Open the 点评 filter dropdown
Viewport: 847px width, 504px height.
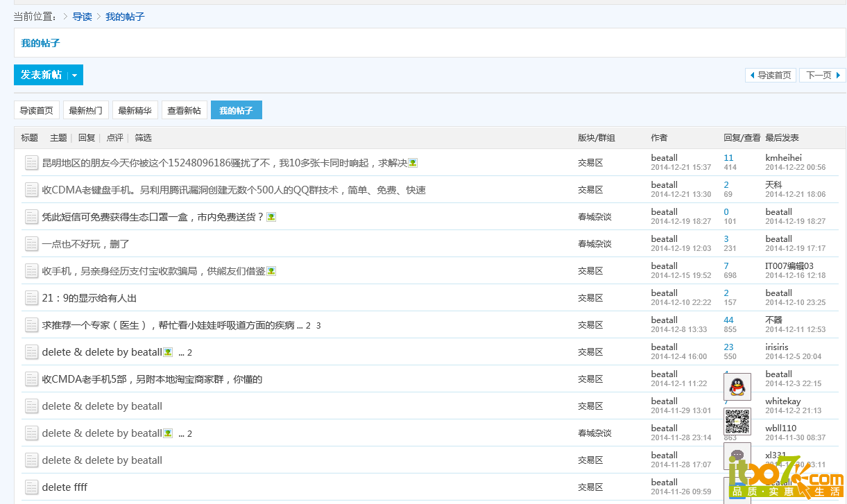(115, 138)
